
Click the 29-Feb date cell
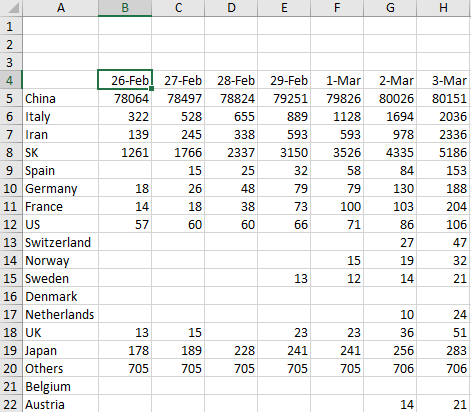284,80
